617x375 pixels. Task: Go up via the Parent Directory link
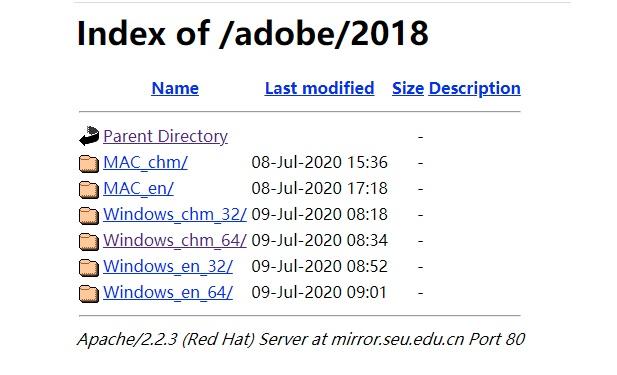pos(166,137)
